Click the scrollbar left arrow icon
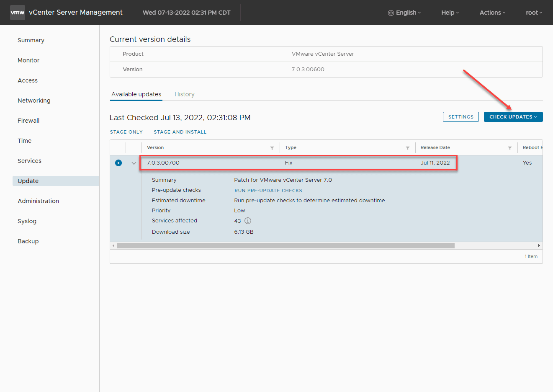553x392 pixels. pyautogui.click(x=113, y=246)
